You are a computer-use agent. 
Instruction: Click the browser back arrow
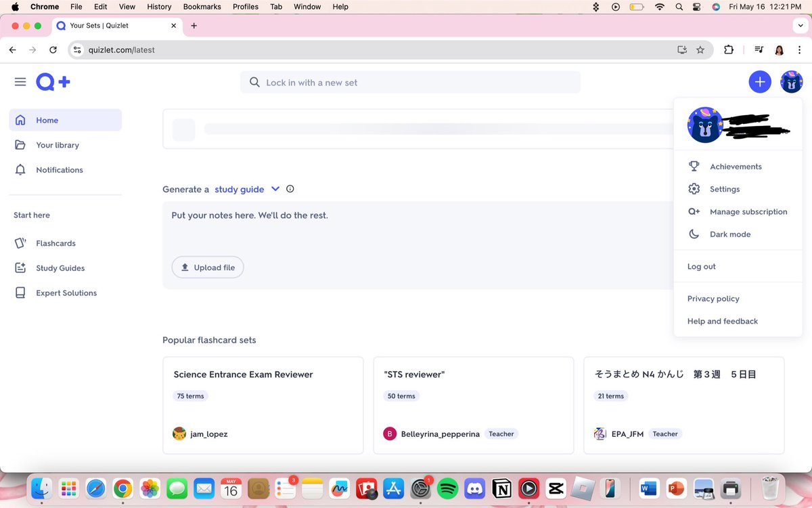point(12,49)
